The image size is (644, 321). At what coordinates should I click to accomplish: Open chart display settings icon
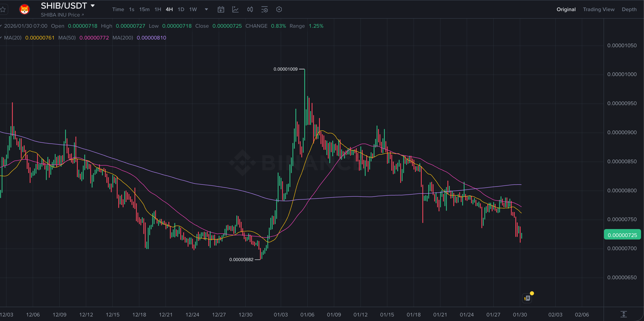tap(265, 10)
